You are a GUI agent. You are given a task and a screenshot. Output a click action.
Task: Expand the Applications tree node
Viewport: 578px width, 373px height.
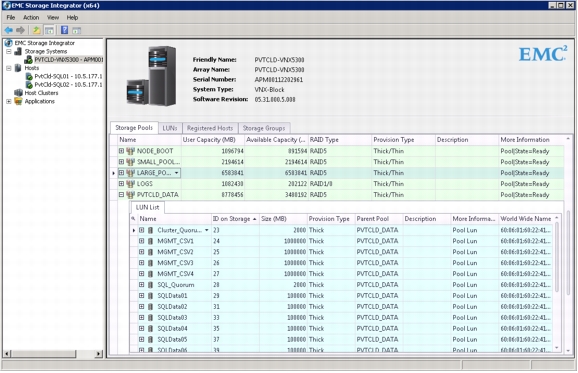pos(9,101)
